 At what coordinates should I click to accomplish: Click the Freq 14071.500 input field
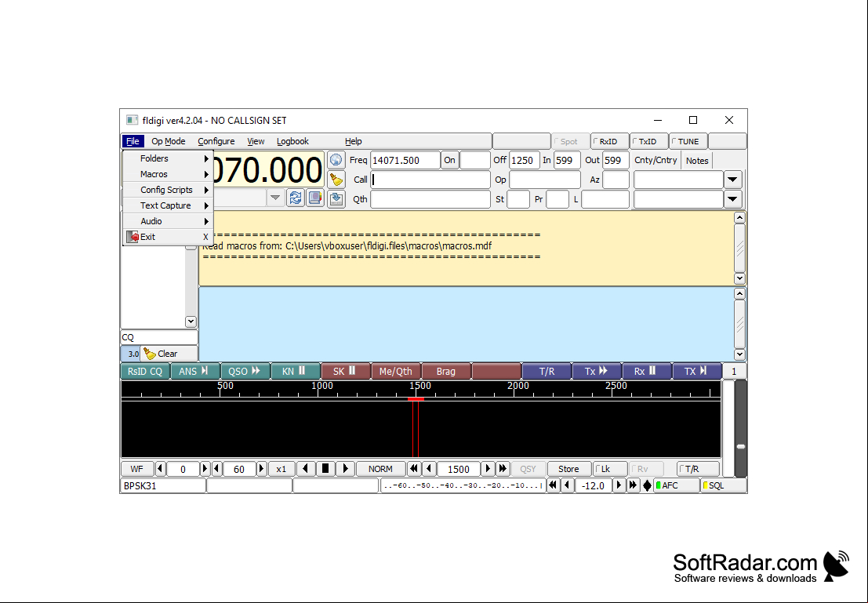click(x=405, y=160)
